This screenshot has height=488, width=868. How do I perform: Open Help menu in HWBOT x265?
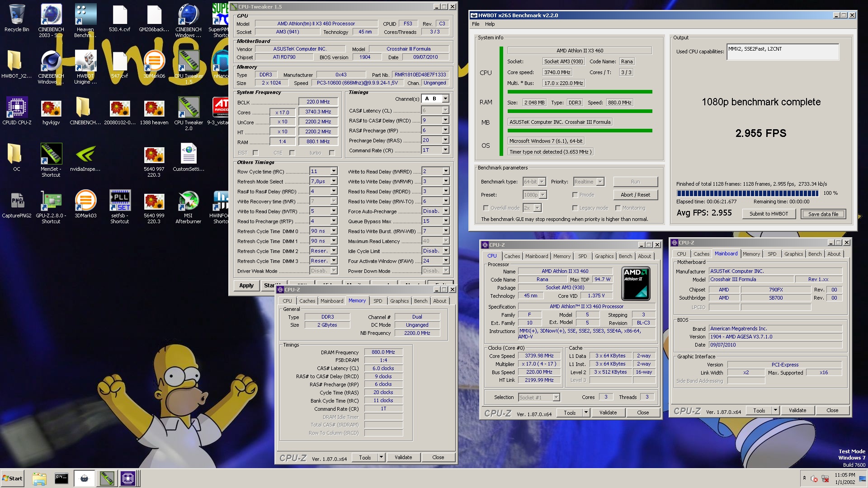pyautogui.click(x=490, y=24)
